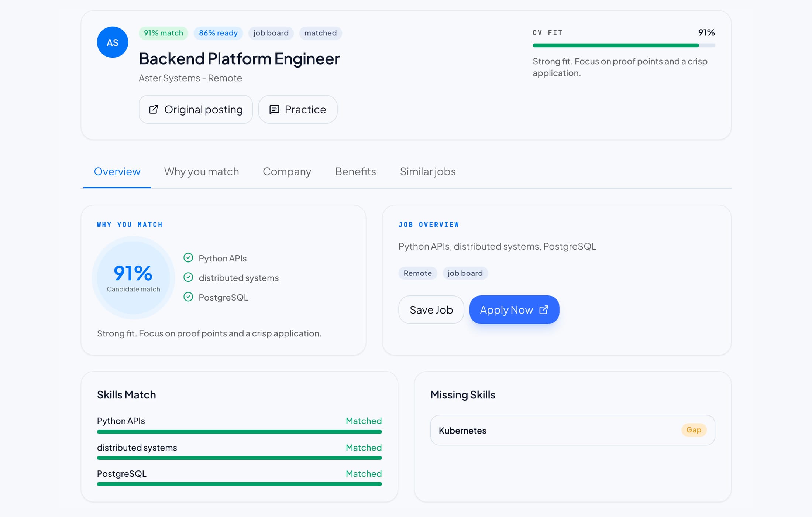Click Matched label for PostgreSQL
Viewport: 812px width, 517px height.
click(x=364, y=474)
